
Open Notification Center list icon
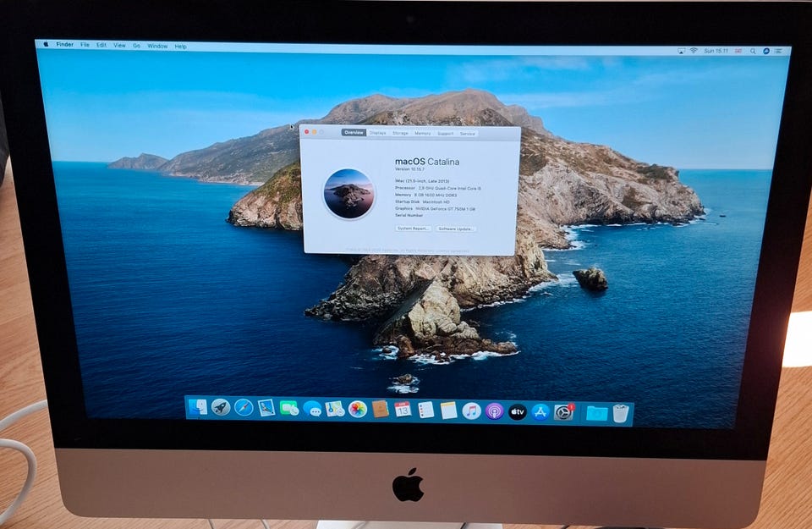coord(778,52)
